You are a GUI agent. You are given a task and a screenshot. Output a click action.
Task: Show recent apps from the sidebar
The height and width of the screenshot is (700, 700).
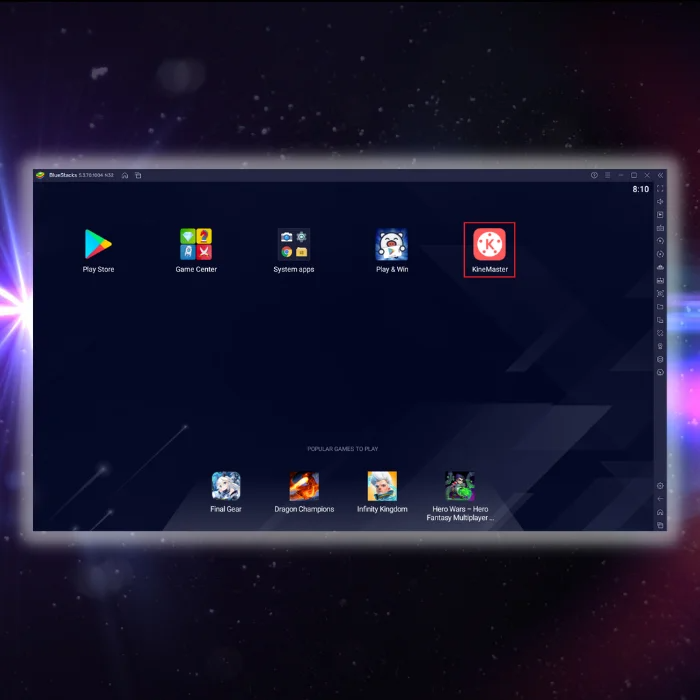(660, 525)
